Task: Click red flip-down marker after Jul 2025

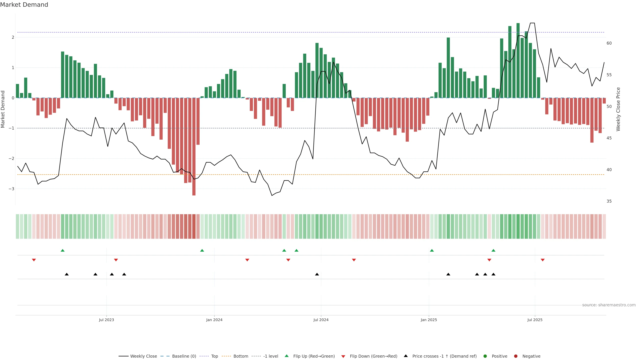Action: [543, 260]
